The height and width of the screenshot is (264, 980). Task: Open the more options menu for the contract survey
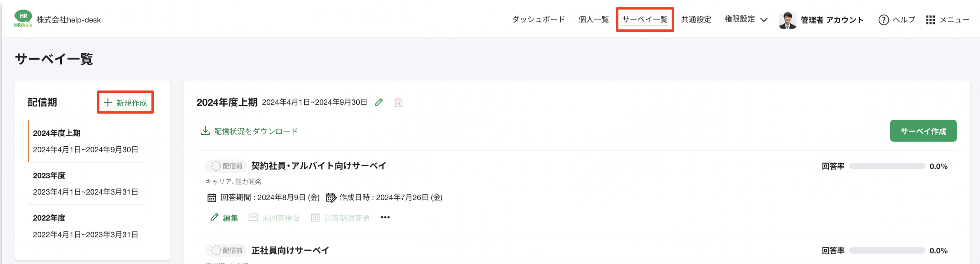385,217
